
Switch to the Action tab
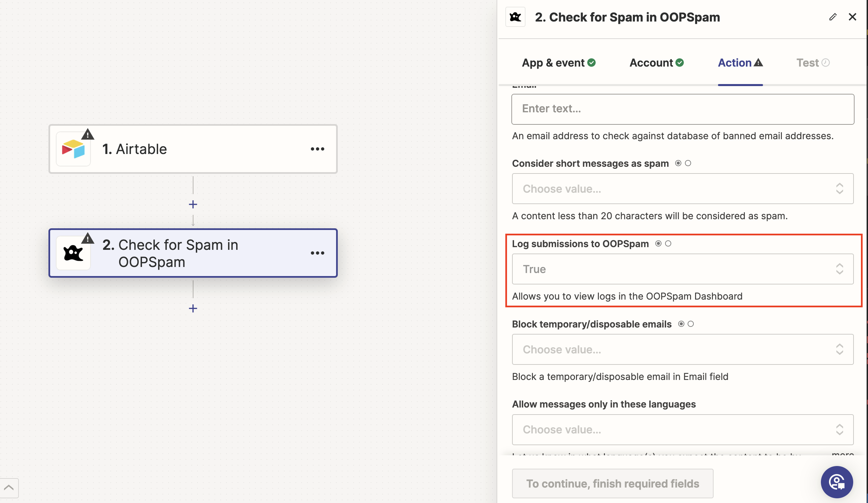tap(740, 63)
